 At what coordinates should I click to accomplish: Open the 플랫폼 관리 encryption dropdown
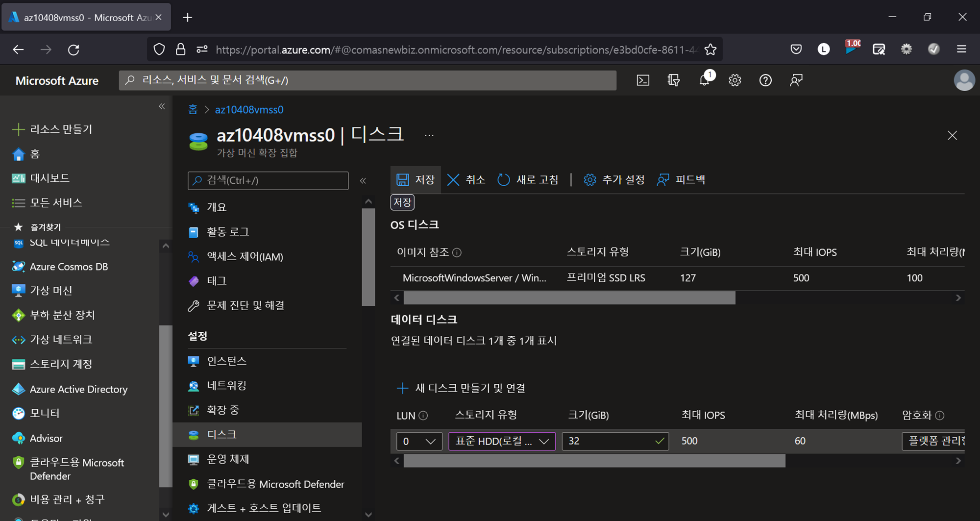click(x=933, y=441)
